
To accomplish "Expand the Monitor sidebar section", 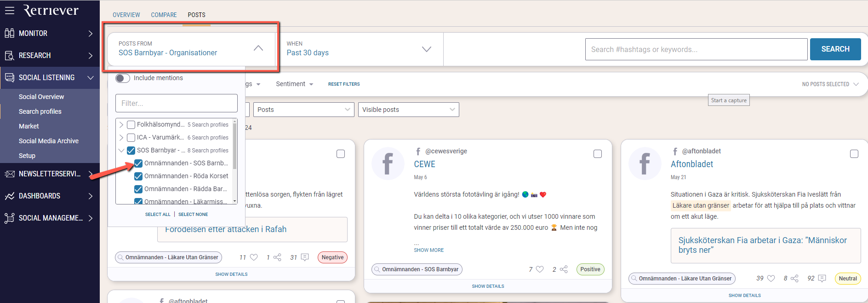I will 91,34.
